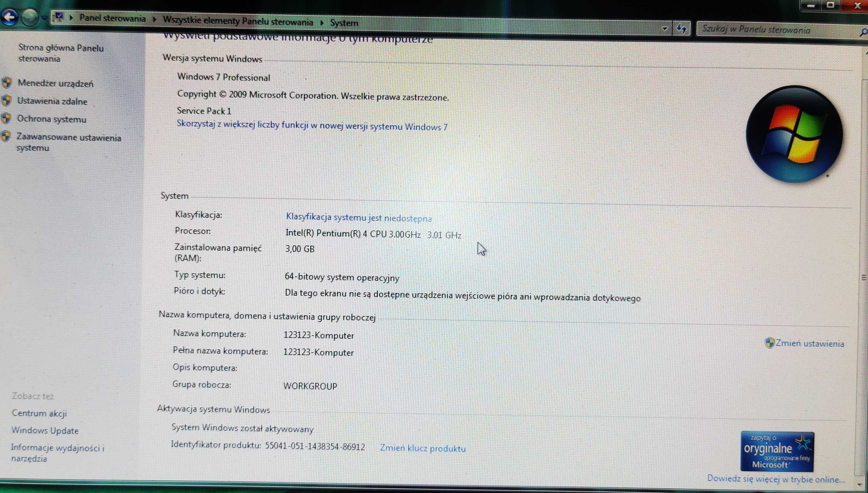Minimize the System window

click(811, 5)
